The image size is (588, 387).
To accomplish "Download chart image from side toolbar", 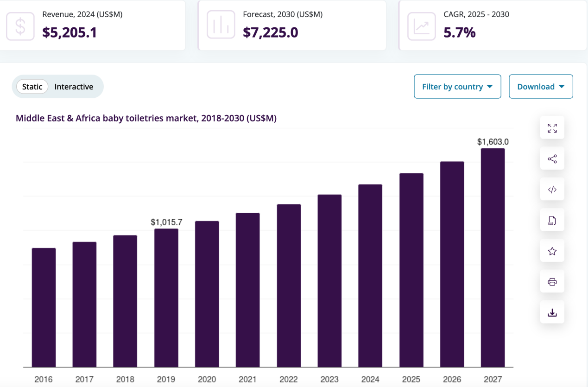I will (x=552, y=313).
